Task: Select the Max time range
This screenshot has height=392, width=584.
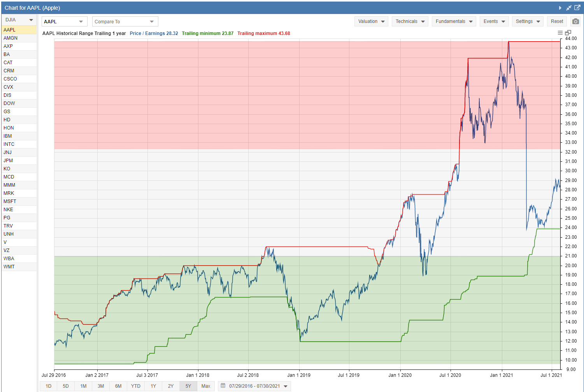Action: [x=206, y=386]
